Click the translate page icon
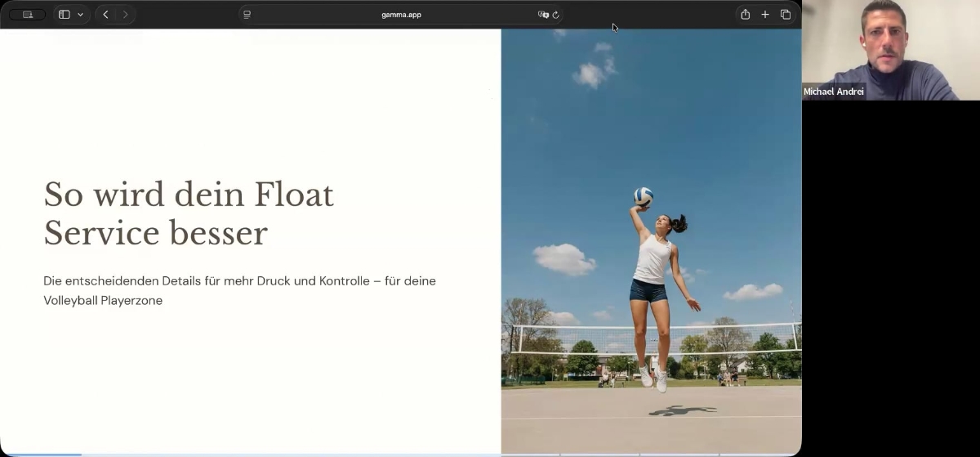The image size is (980, 457). (543, 15)
